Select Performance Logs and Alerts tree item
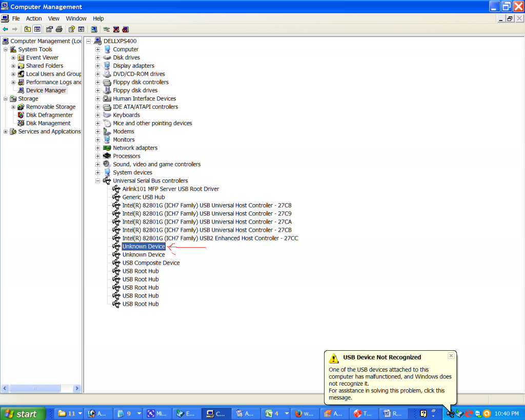This screenshot has width=525, height=420. (x=53, y=82)
